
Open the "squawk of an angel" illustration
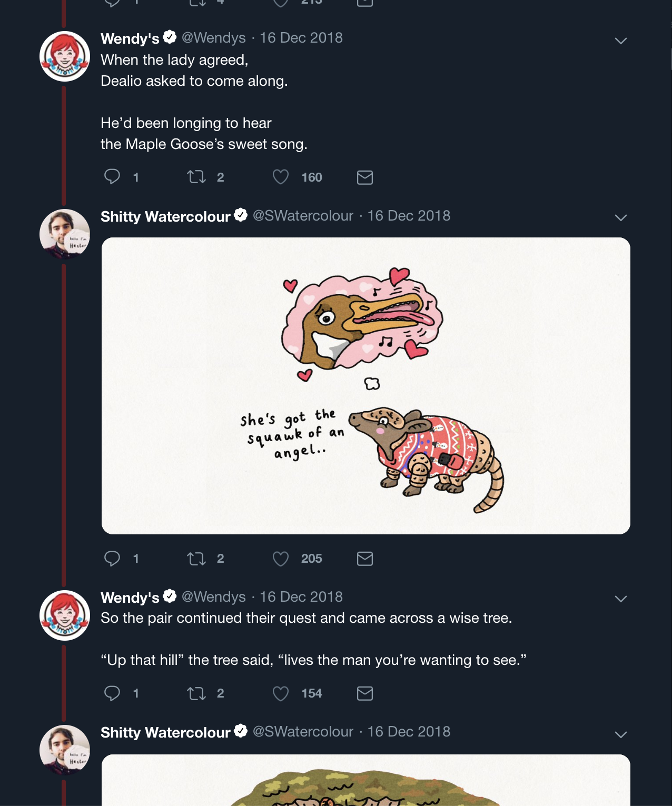365,386
